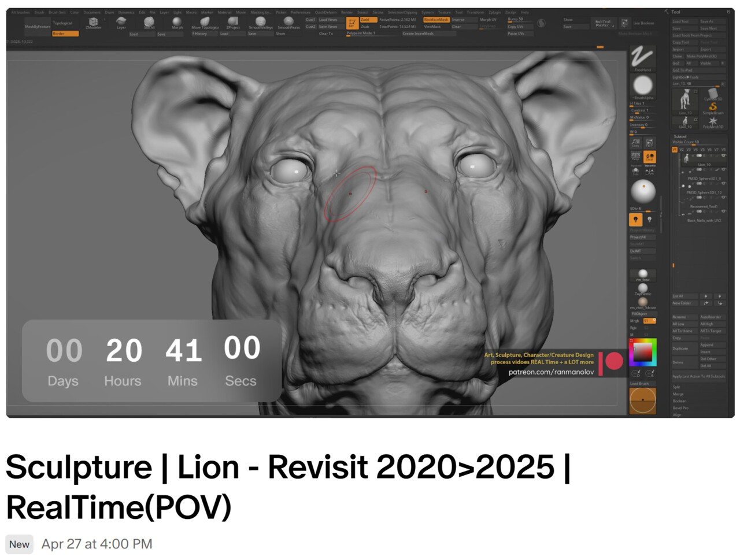
Task: Pick a color in the color picker
Action: coord(643,352)
